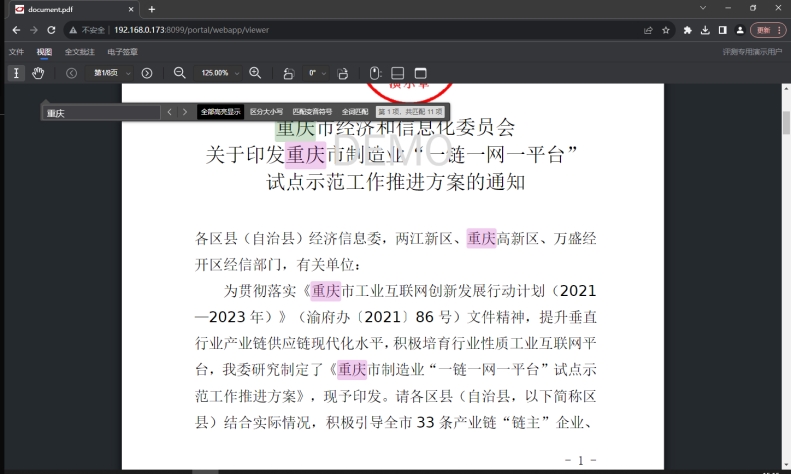Screen dimensions: 791x474
Task: Toggle 匹配变音符号 diacritics option
Action: tap(312, 112)
